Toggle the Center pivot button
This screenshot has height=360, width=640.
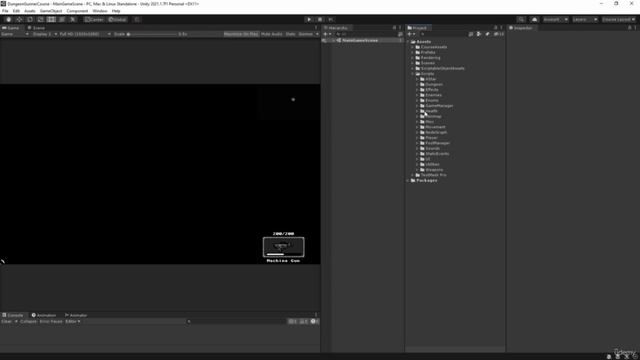pos(94,20)
